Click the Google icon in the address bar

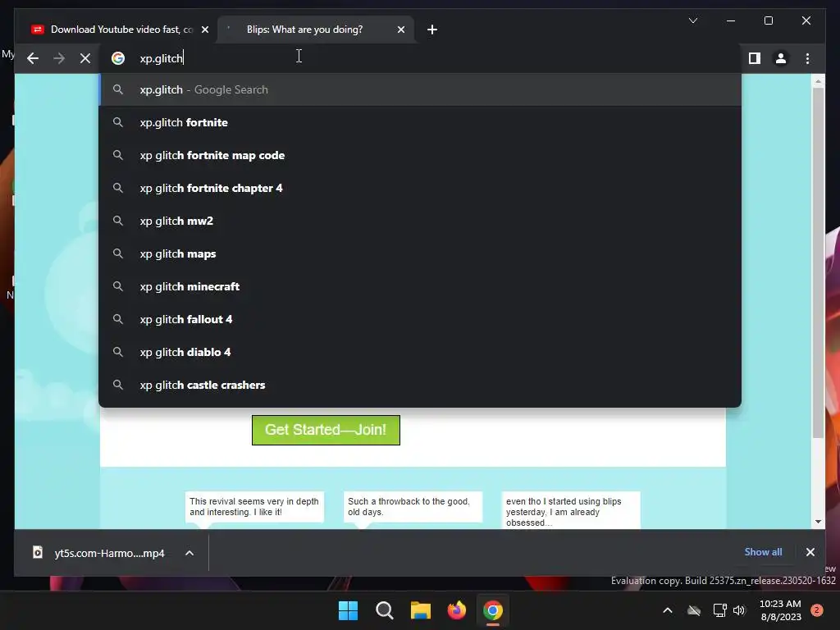tap(118, 58)
